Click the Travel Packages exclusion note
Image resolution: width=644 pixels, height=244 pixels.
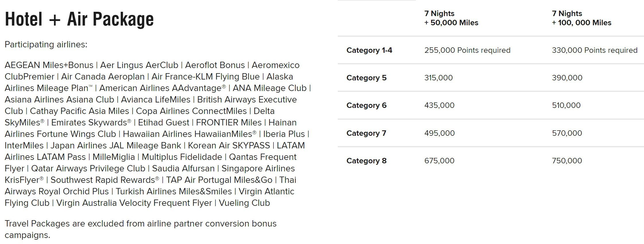click(141, 229)
